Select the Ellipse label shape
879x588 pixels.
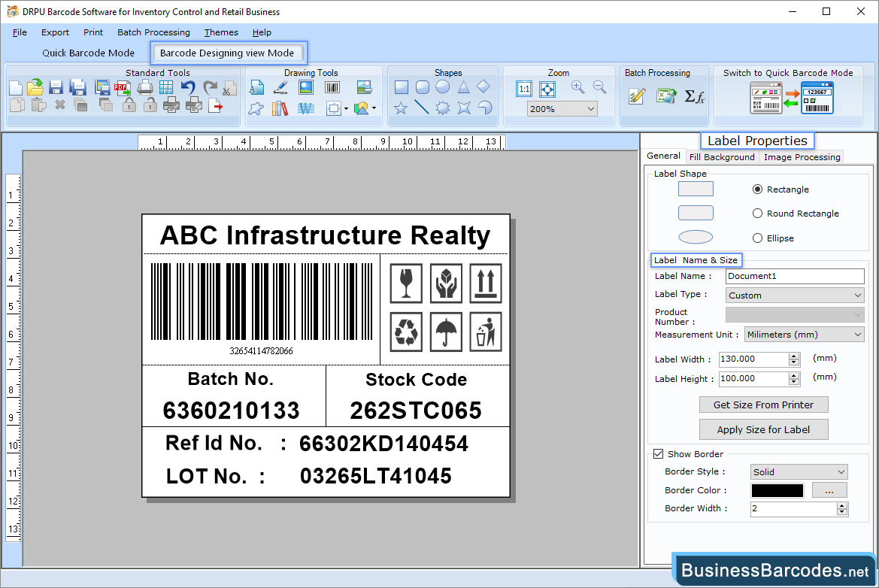[x=757, y=238]
